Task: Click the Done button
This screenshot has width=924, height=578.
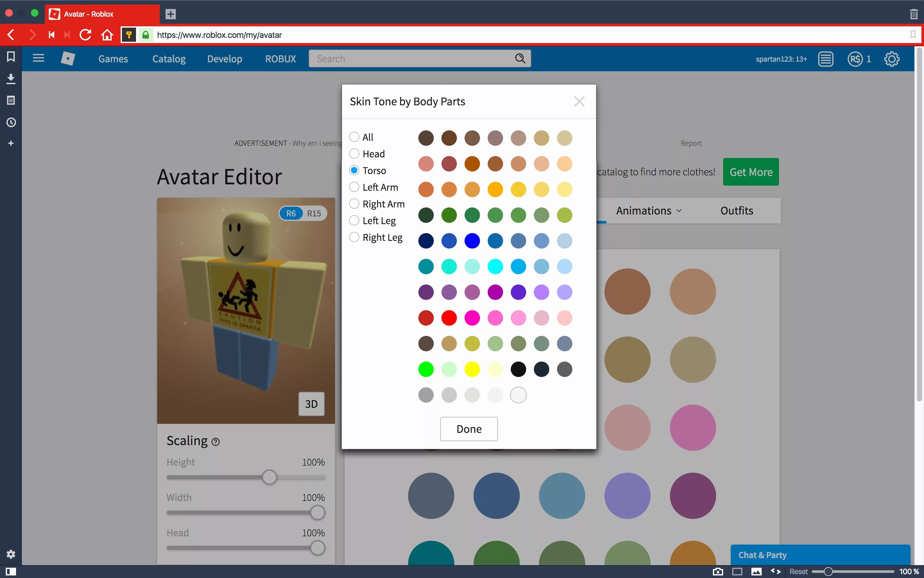Action: pos(469,429)
